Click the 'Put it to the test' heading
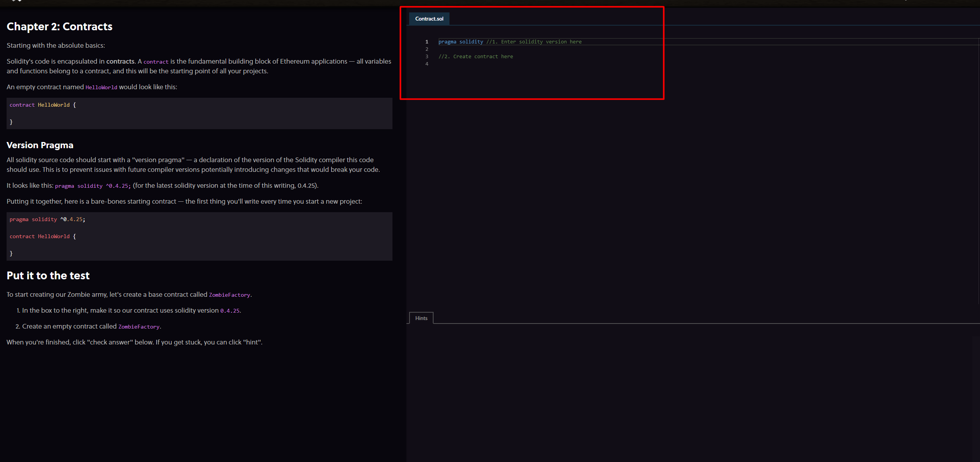 pos(48,275)
